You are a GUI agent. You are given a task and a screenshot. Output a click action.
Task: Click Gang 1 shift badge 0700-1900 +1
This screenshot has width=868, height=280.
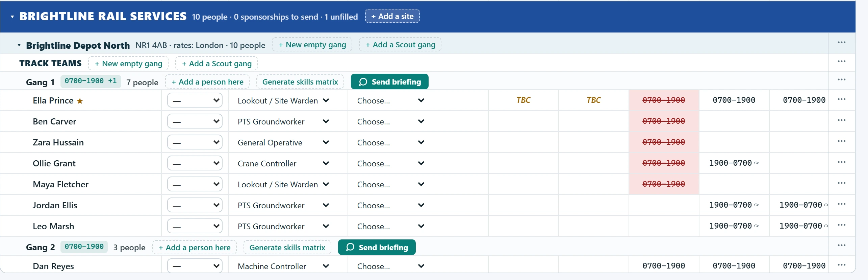91,81
